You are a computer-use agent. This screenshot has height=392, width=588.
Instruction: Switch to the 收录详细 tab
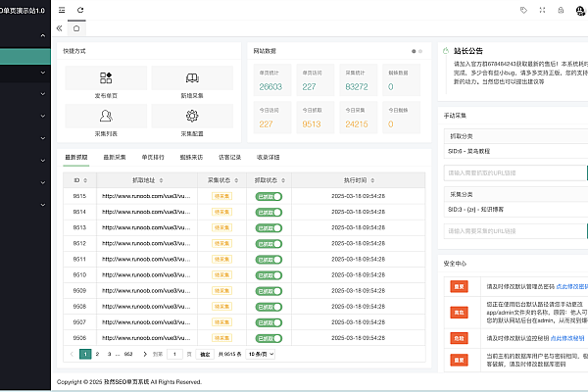pos(269,157)
